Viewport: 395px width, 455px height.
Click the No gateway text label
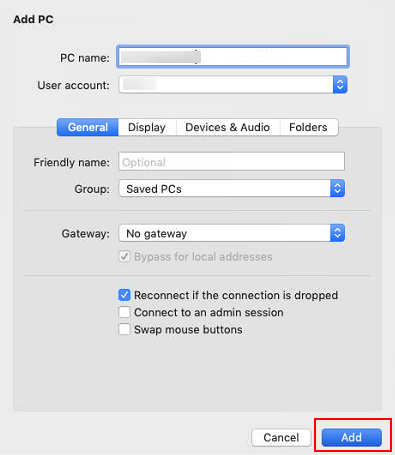tap(156, 234)
